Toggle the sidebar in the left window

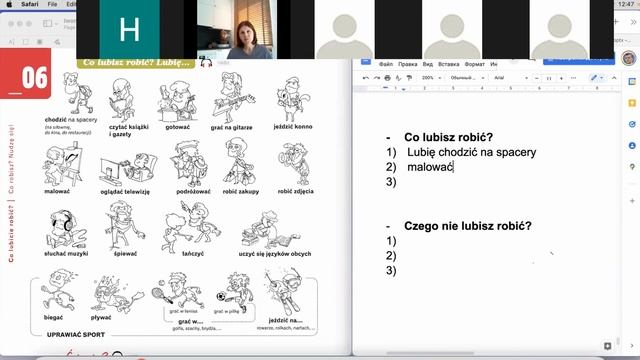point(47,23)
